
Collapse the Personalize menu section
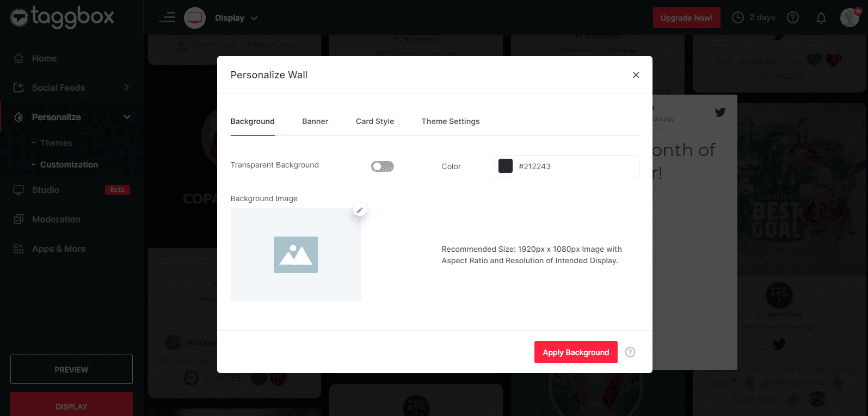pos(127,117)
